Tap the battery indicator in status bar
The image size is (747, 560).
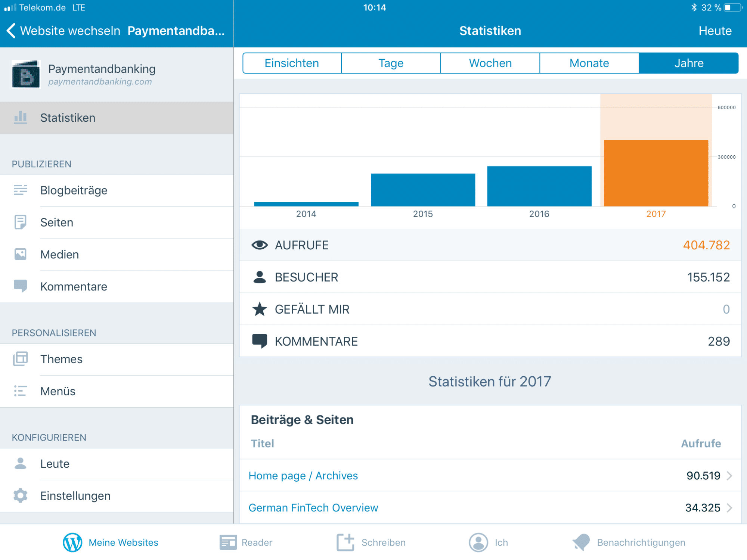tap(733, 7)
